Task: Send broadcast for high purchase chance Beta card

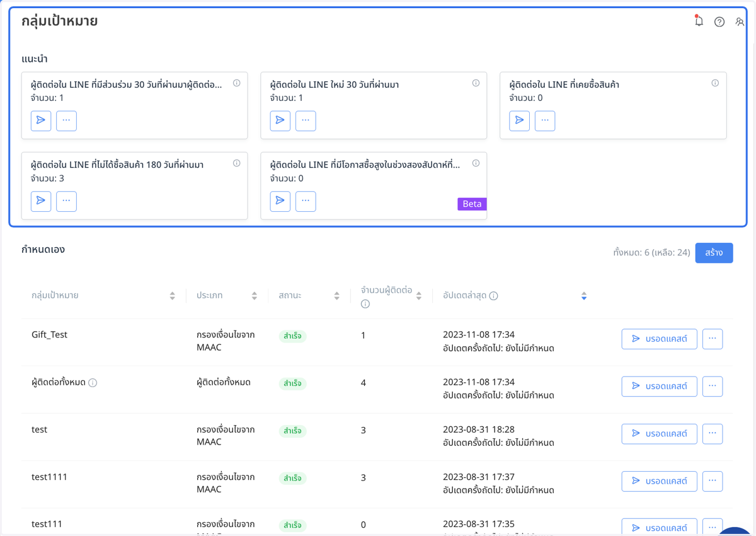Action: pos(280,201)
